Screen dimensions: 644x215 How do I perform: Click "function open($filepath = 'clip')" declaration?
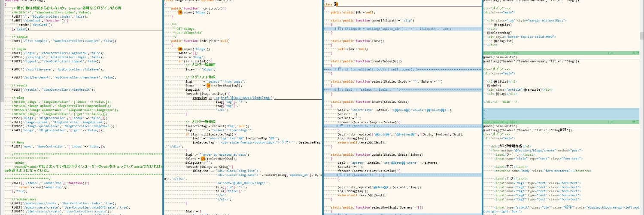pyautogui.click(x=372, y=20)
